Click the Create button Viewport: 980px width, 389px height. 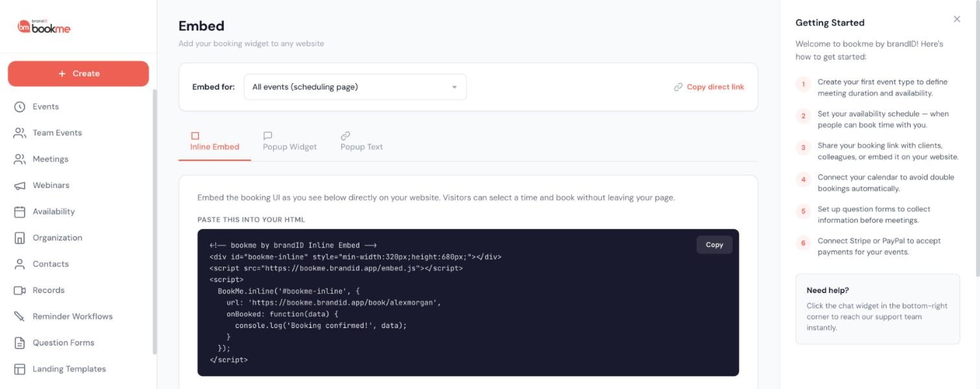point(78,74)
